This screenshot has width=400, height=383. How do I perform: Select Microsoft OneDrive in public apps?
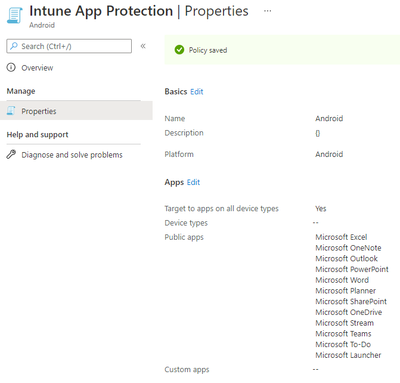(x=349, y=312)
